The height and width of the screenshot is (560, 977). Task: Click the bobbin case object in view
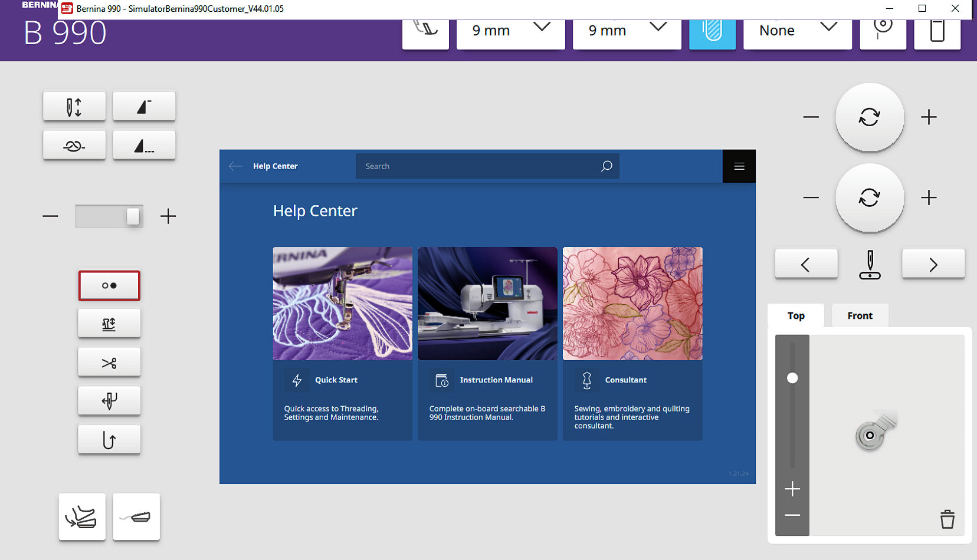pos(876,432)
